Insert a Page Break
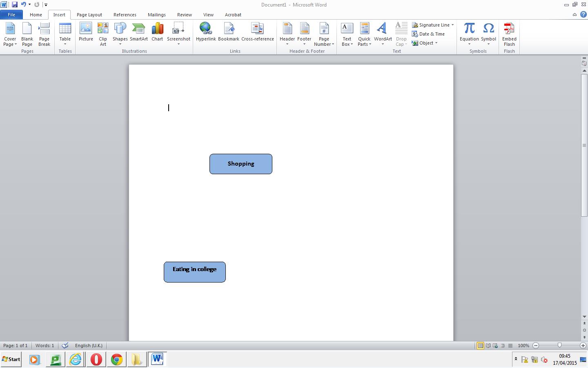Viewport: 588px width, 368px height. (x=44, y=34)
